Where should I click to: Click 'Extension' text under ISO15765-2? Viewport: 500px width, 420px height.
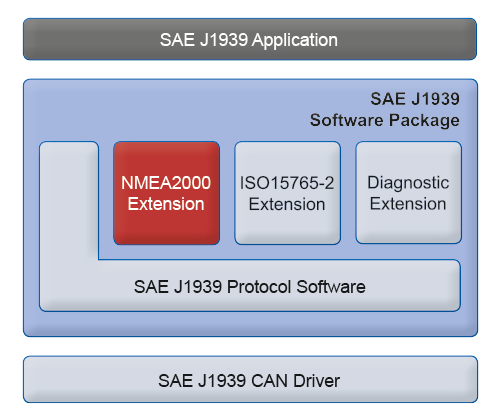point(287,204)
